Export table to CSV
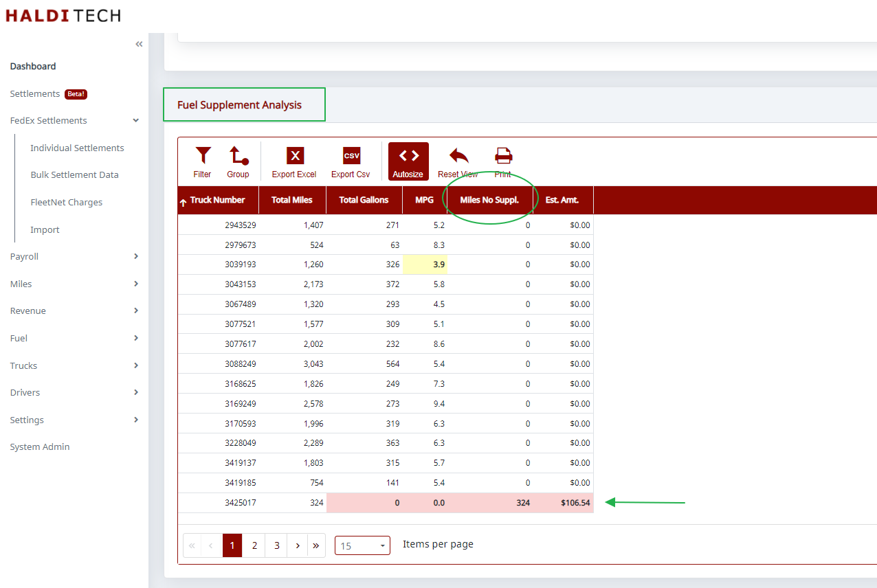Screen dimensions: 877x588 tap(351, 162)
